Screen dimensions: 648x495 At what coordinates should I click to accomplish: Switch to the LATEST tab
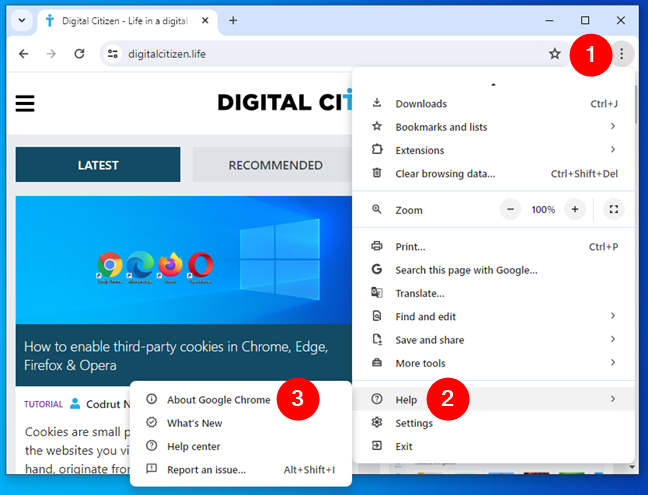coord(98,165)
